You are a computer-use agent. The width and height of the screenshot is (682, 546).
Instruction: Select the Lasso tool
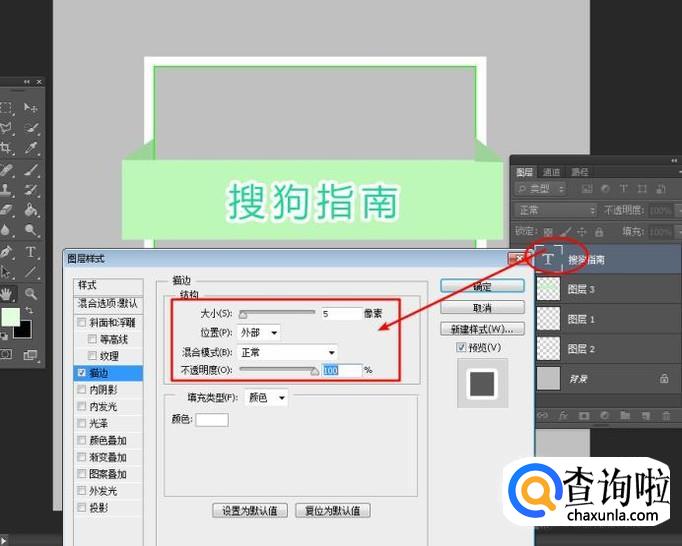coord(6,127)
